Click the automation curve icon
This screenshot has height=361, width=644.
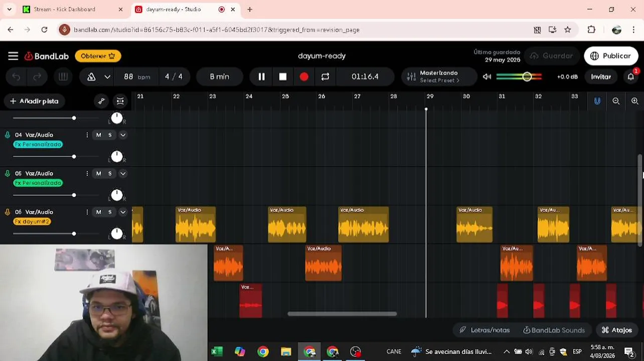click(101, 101)
